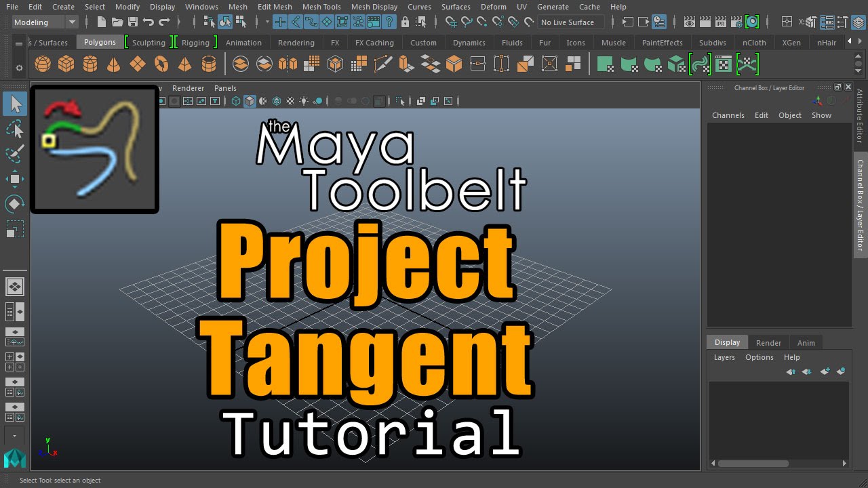Viewport: 868px width, 488px height.
Task: Open the Attribute Editor side tab
Action: point(860,116)
